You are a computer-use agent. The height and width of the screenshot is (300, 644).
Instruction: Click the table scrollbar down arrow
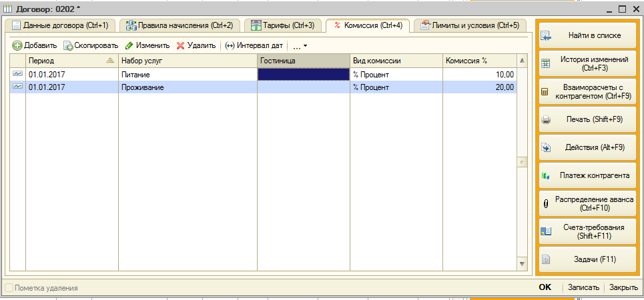(x=522, y=263)
